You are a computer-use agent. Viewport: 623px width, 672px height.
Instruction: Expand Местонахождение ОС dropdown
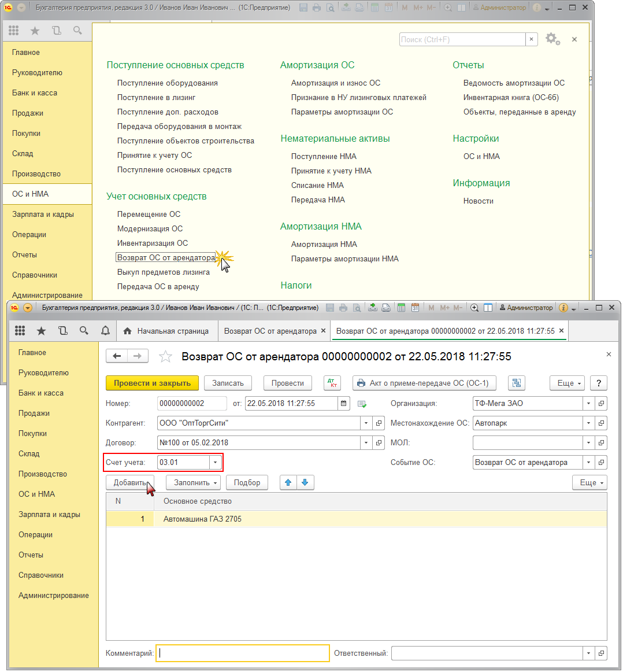[x=589, y=423]
